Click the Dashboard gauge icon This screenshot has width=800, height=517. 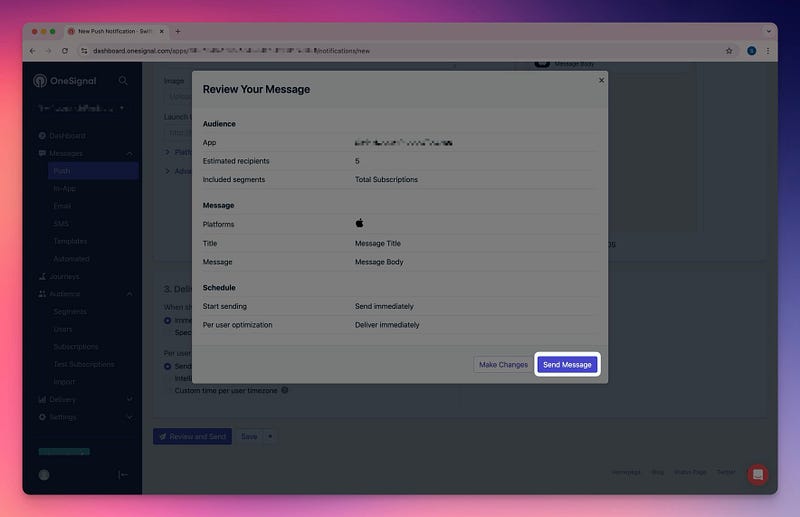[x=42, y=136]
